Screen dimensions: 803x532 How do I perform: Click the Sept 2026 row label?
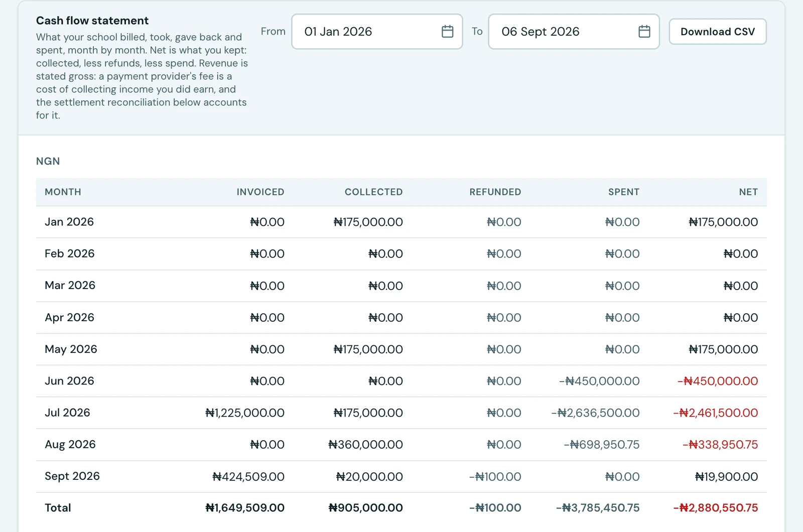pos(72,476)
